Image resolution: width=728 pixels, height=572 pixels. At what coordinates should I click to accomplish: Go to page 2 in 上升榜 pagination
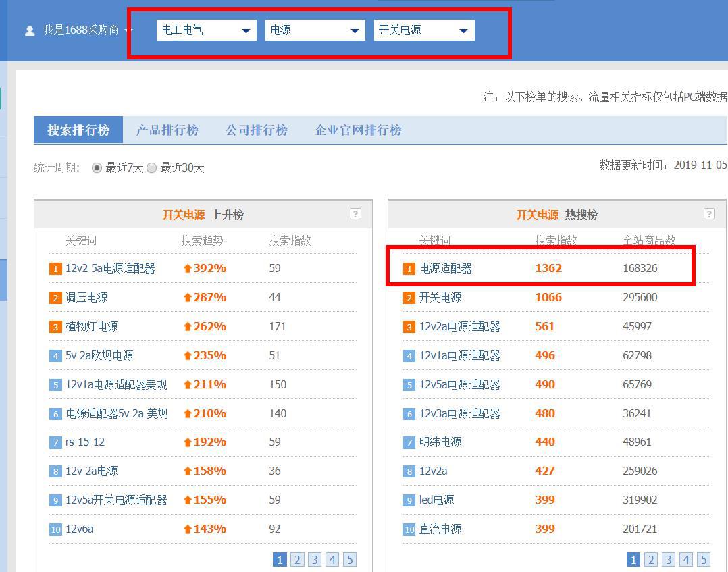click(297, 559)
